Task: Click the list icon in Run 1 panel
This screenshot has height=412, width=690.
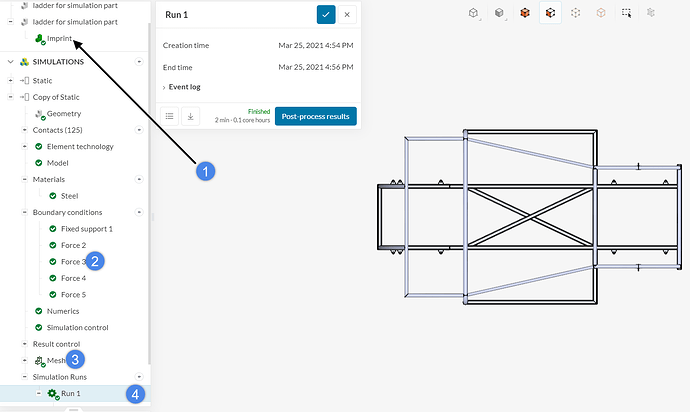Action: 170,116
